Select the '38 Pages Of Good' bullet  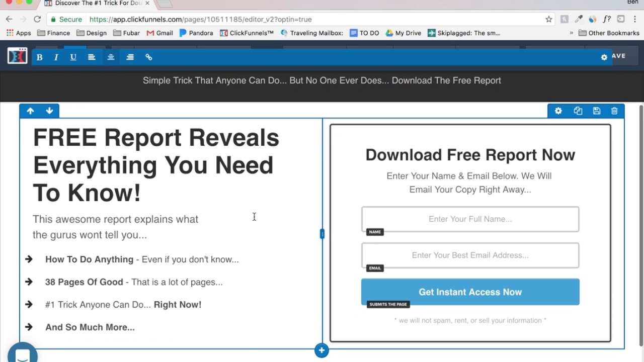pyautogui.click(x=134, y=282)
